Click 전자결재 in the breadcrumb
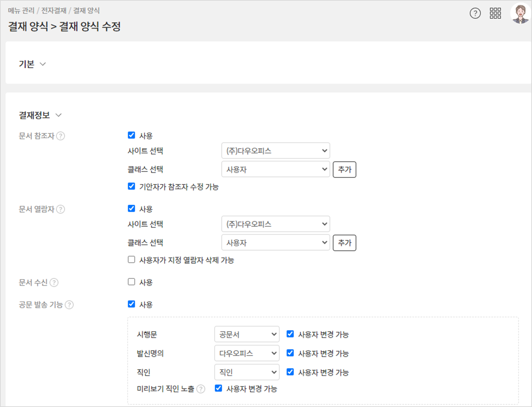The width and height of the screenshot is (532, 407). 54,11
